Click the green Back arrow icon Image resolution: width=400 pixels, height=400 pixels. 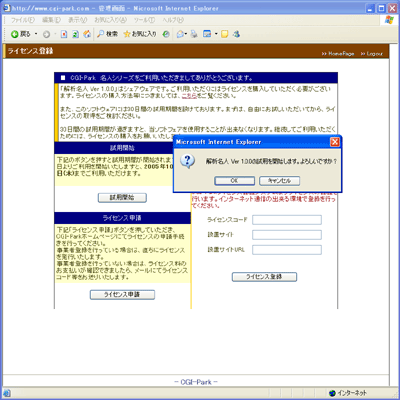14,34
